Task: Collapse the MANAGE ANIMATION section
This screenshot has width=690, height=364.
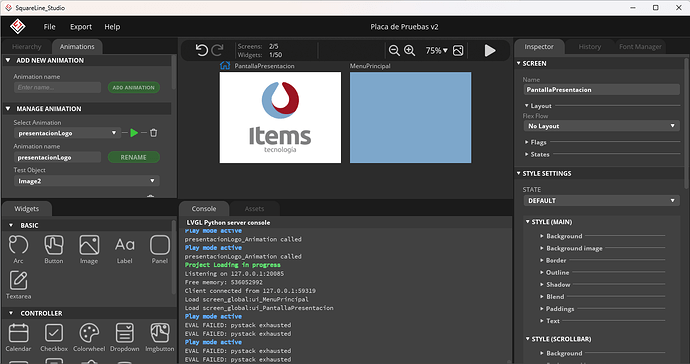Action: 8,109
